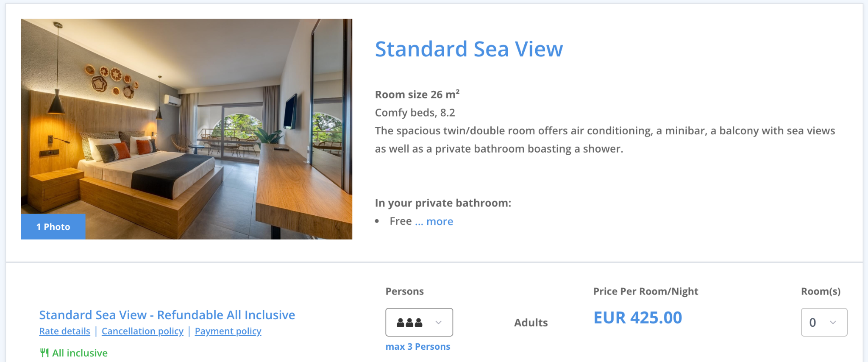Expand the "... more" bathroom details
This screenshot has width=868, height=362.
tap(434, 222)
